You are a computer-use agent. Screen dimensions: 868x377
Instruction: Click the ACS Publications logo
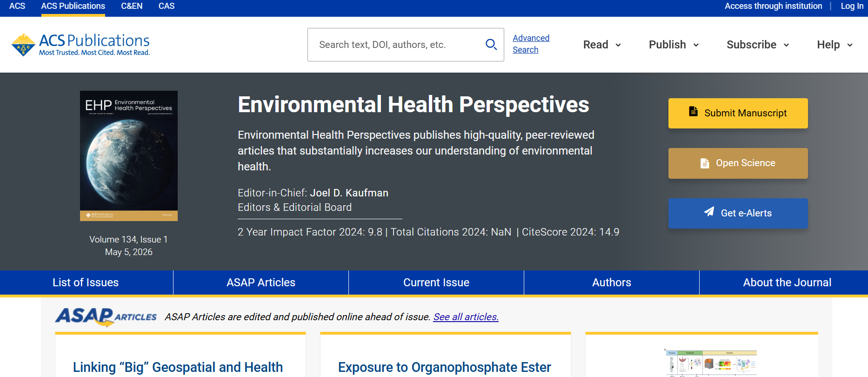tap(80, 45)
